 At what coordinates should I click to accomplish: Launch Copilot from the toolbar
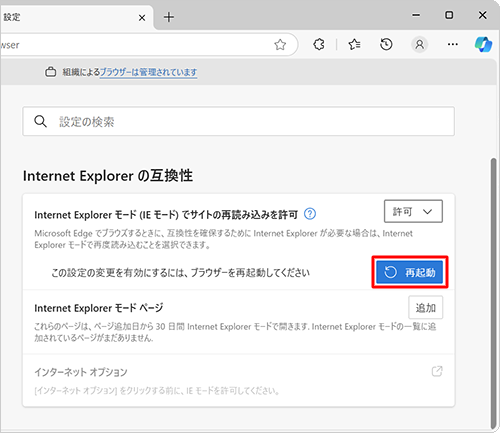[483, 44]
